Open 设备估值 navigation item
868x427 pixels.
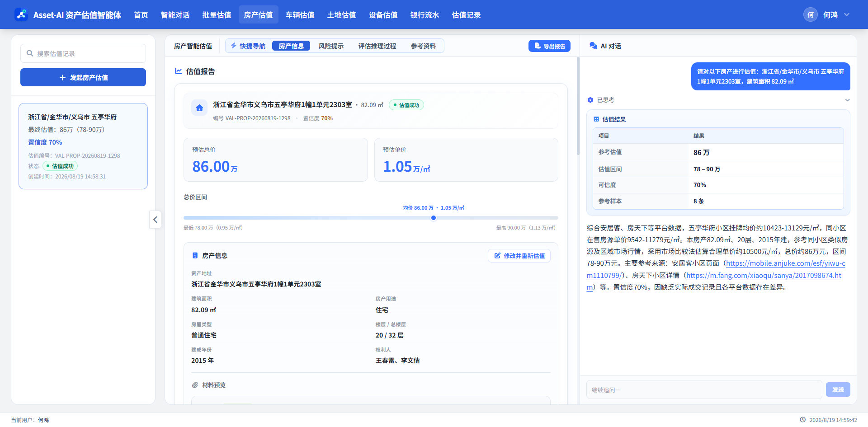383,15
